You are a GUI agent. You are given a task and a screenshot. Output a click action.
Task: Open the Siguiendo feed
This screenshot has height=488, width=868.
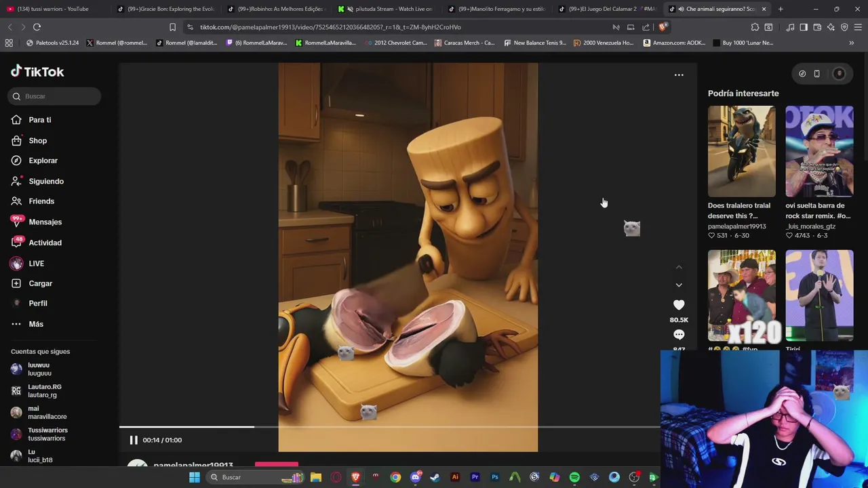click(37, 181)
